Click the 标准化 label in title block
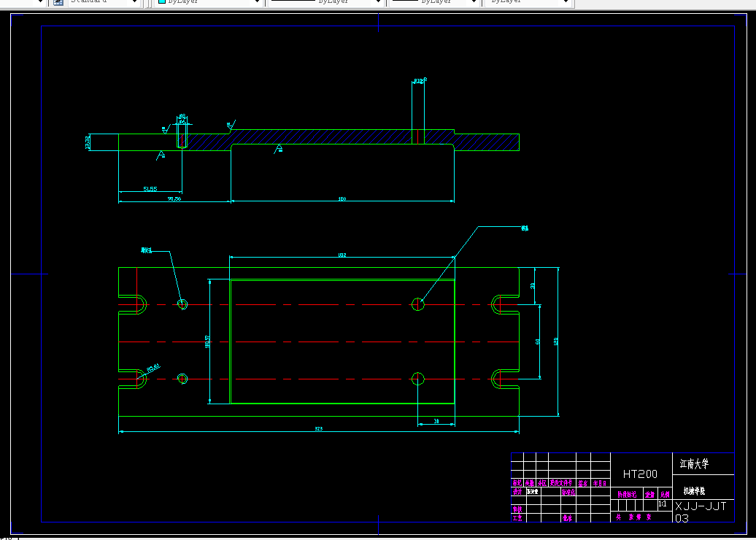Viewport: 756px width, 540px height. point(568,492)
